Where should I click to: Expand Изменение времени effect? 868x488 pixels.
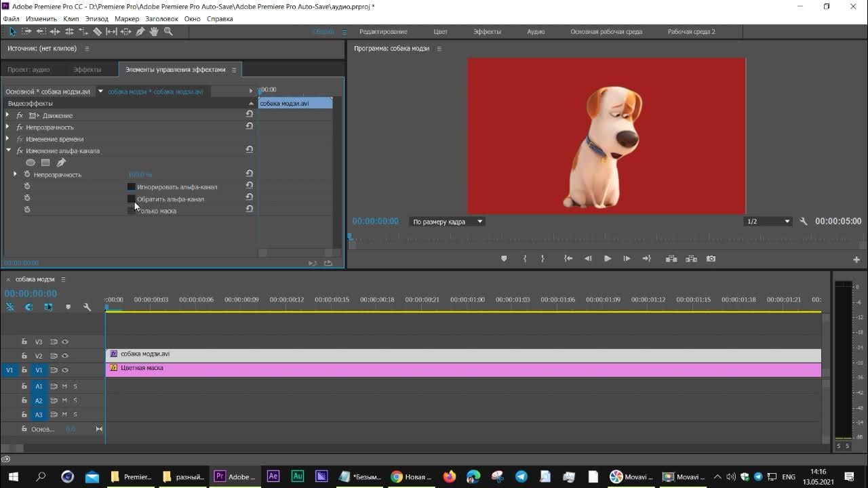tap(7, 138)
